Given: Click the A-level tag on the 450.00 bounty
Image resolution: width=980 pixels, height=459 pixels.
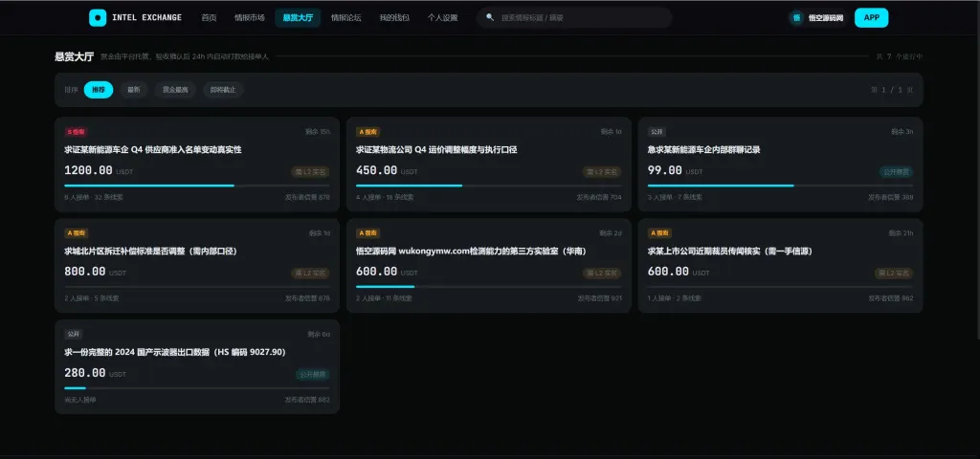Looking at the screenshot, I should point(368,132).
